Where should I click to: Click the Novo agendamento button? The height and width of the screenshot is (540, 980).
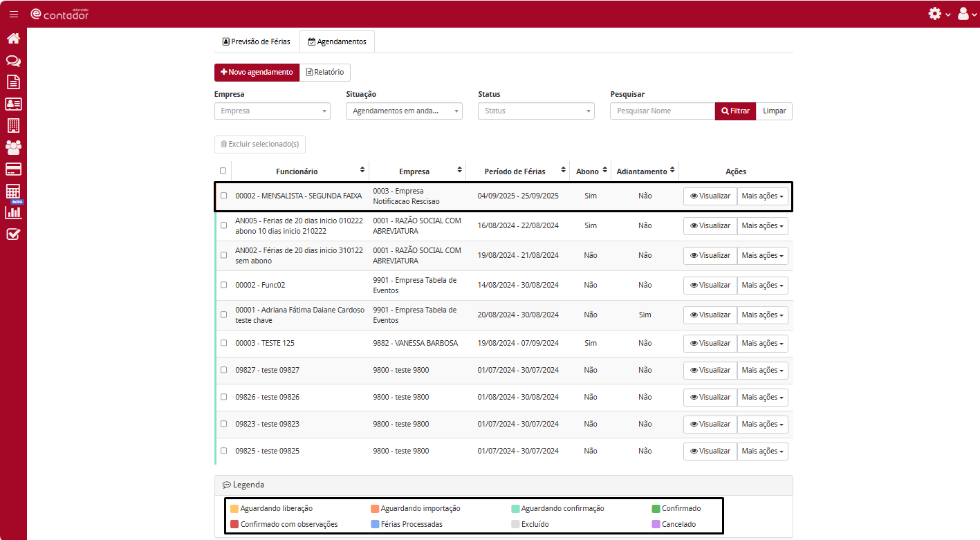pyautogui.click(x=257, y=72)
